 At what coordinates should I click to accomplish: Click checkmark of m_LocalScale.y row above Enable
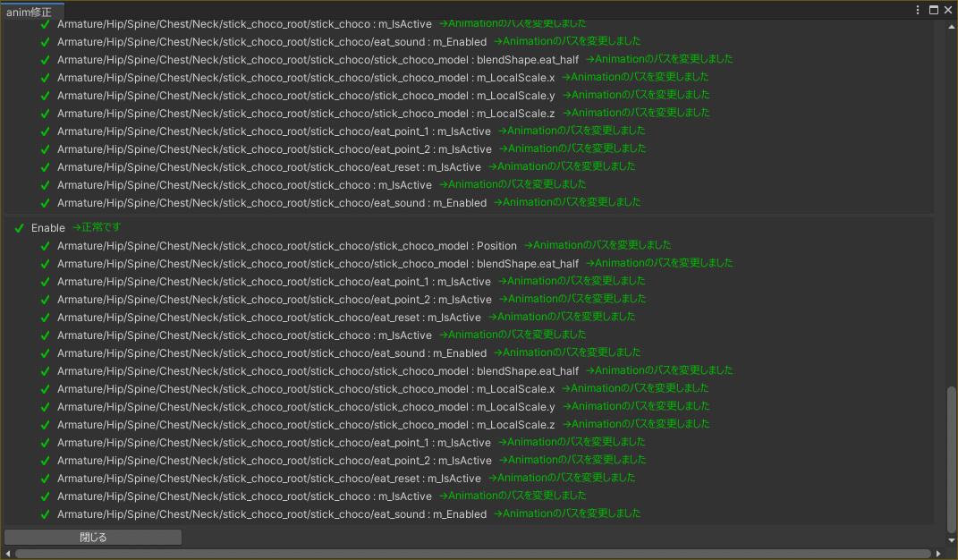coord(45,96)
